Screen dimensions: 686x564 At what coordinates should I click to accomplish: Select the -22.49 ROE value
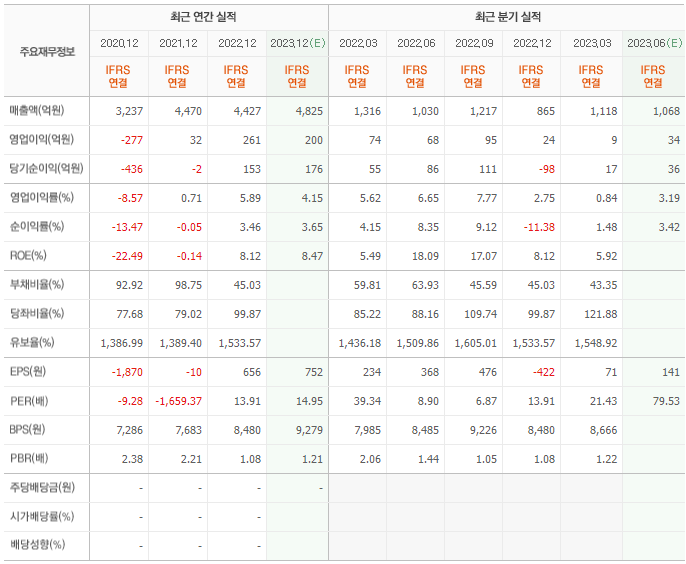(x=127, y=256)
